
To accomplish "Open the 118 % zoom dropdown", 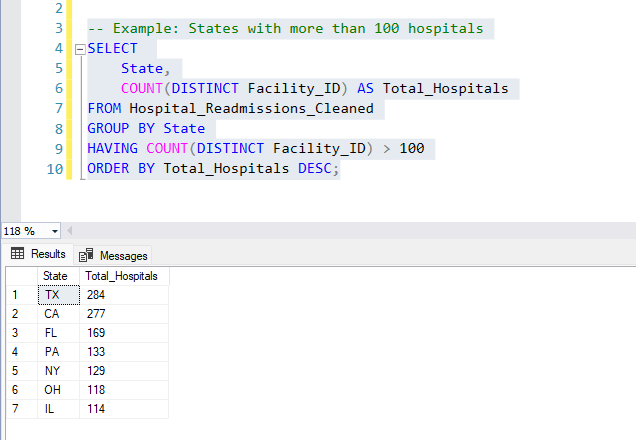I will click(x=55, y=231).
